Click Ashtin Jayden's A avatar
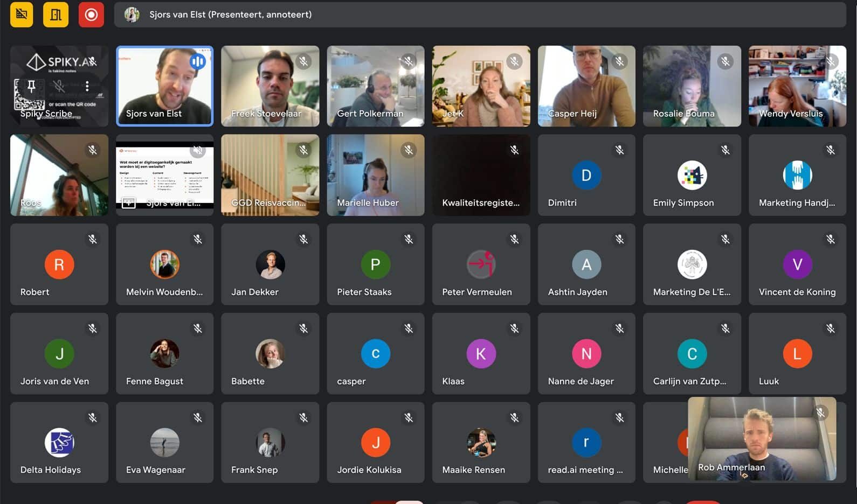This screenshot has height=504, width=857. point(586,264)
